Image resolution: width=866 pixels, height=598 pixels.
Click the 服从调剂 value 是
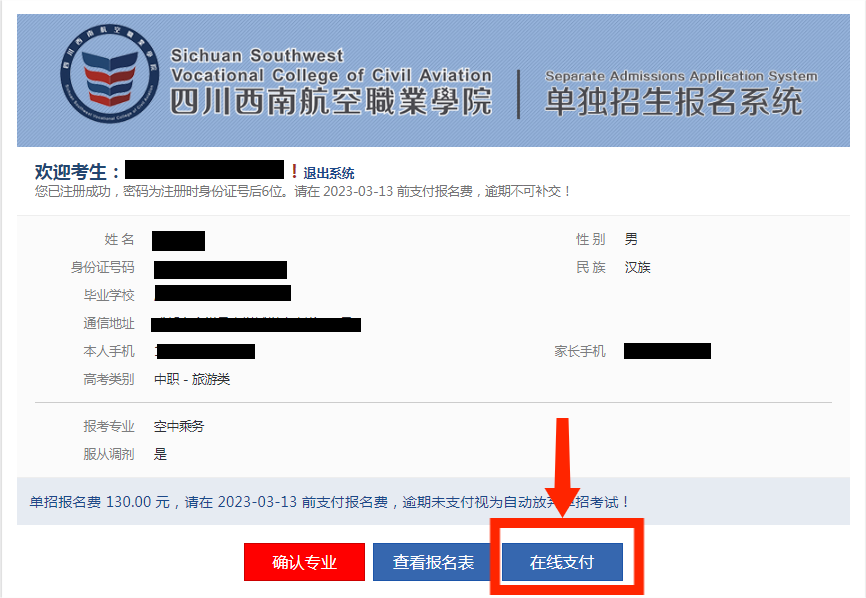click(x=160, y=454)
